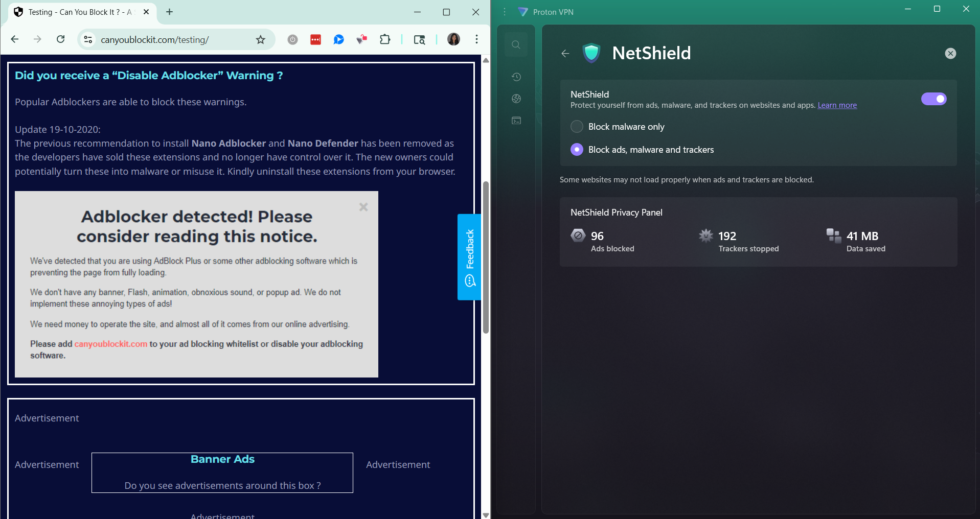The width and height of the screenshot is (980, 519).
Task: Go forward in the Chrome browser
Action: click(x=37, y=39)
